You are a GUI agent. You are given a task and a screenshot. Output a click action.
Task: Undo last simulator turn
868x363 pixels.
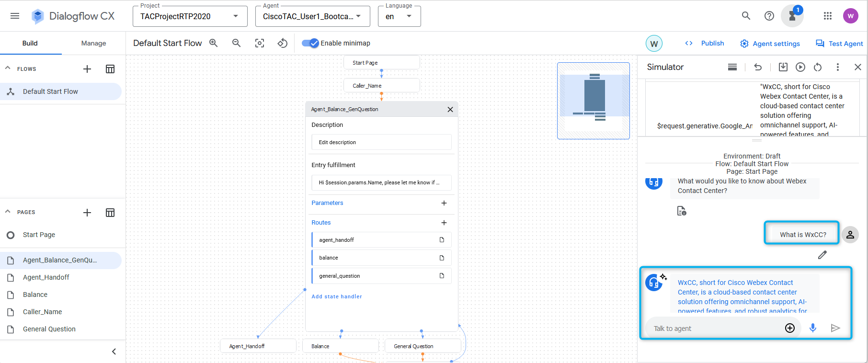758,67
